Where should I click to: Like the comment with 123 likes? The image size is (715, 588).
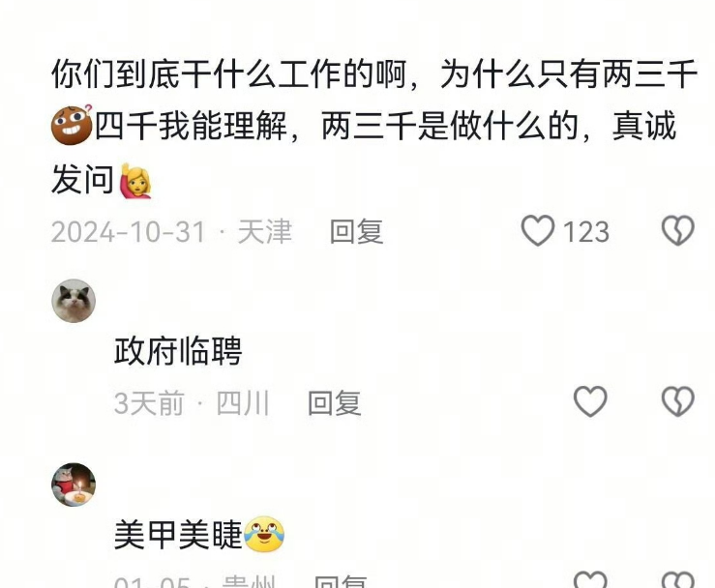pos(538,230)
